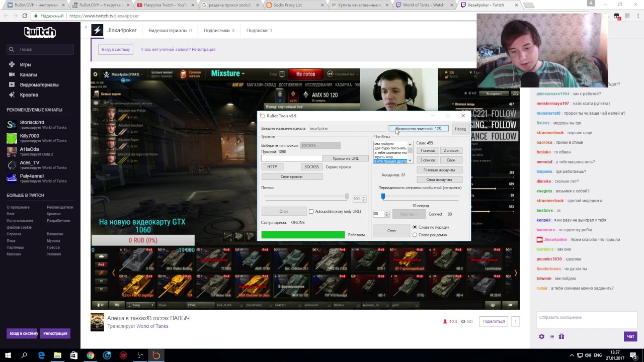Click the Свои аккаунты button
This screenshot has width=644, height=362.
(x=439, y=179)
